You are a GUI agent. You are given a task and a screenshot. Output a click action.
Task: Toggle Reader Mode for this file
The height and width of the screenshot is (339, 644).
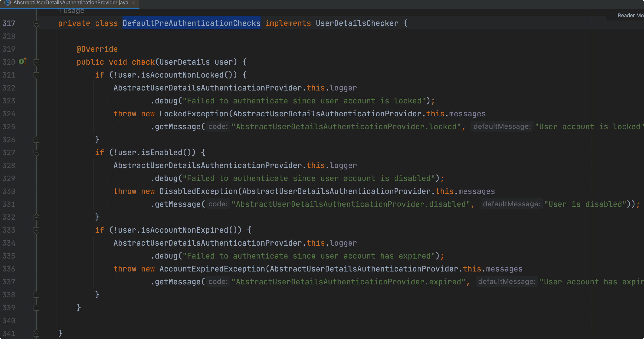[630, 16]
